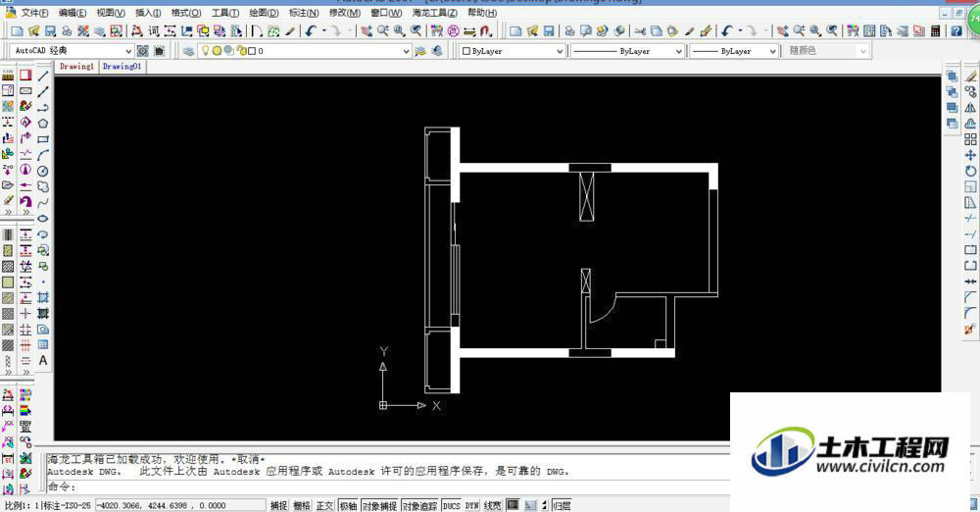Image resolution: width=980 pixels, height=512 pixels.
Task: Open the 绘图(D) menu
Action: point(264,13)
